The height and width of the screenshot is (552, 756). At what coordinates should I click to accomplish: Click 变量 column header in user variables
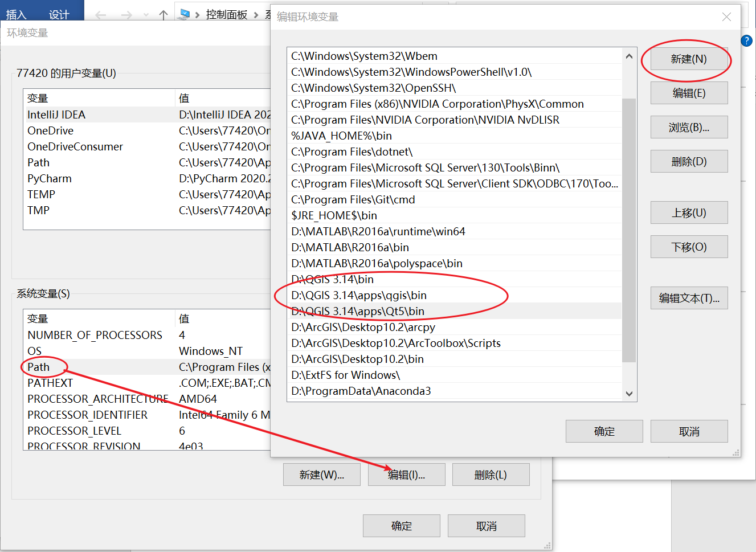99,98
